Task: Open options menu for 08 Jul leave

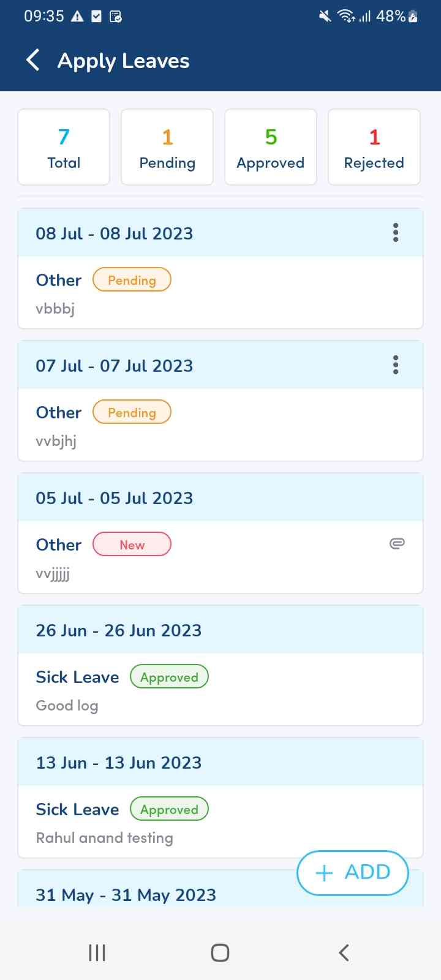Action: click(396, 233)
